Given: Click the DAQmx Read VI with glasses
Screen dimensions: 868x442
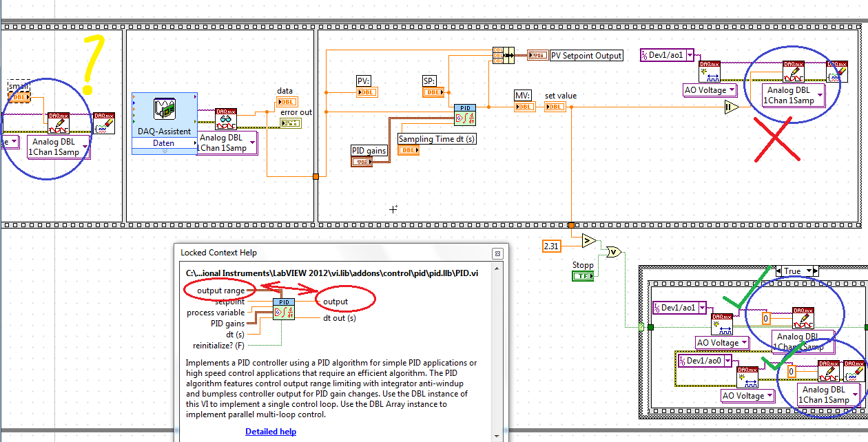Looking at the screenshot, I should click(227, 120).
